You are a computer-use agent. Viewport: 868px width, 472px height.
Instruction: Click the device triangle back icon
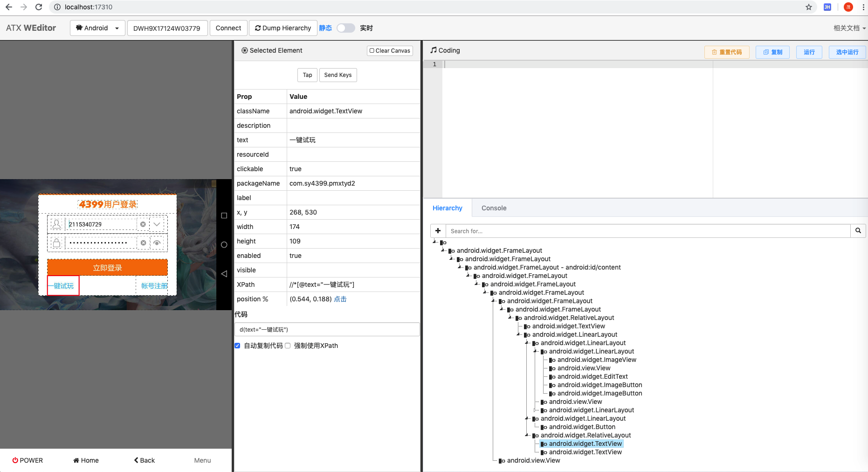click(224, 274)
